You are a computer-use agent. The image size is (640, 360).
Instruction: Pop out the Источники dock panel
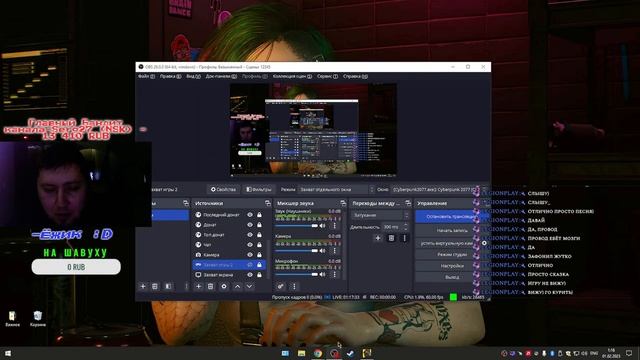(x=268, y=203)
